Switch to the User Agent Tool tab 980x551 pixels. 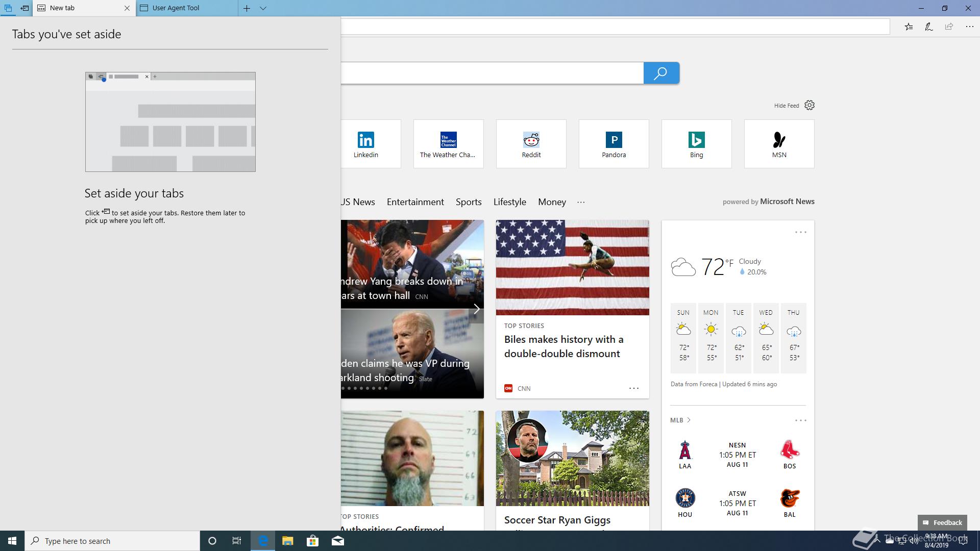187,8
